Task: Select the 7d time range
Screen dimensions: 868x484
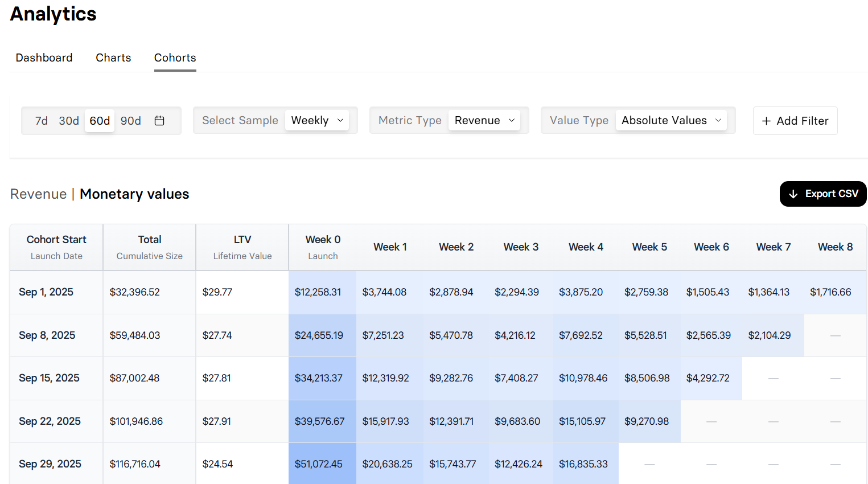Action: 42,121
